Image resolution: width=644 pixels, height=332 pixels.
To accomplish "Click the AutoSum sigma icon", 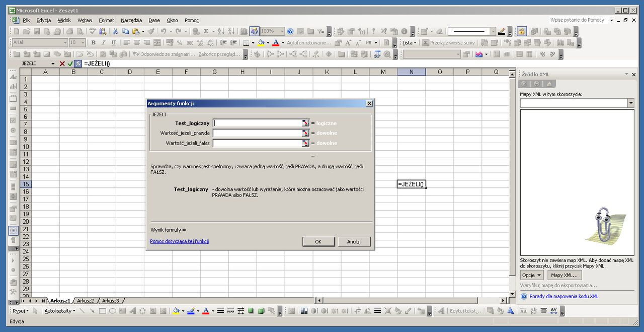I will point(206,31).
